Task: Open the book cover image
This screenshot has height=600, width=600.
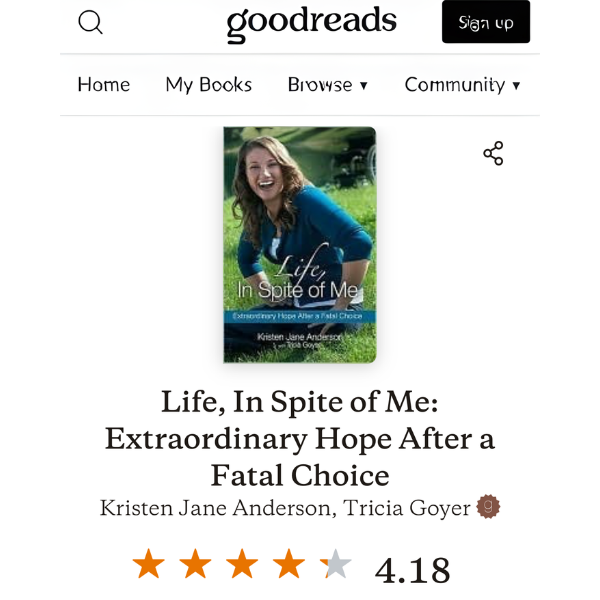Action: click(x=300, y=244)
